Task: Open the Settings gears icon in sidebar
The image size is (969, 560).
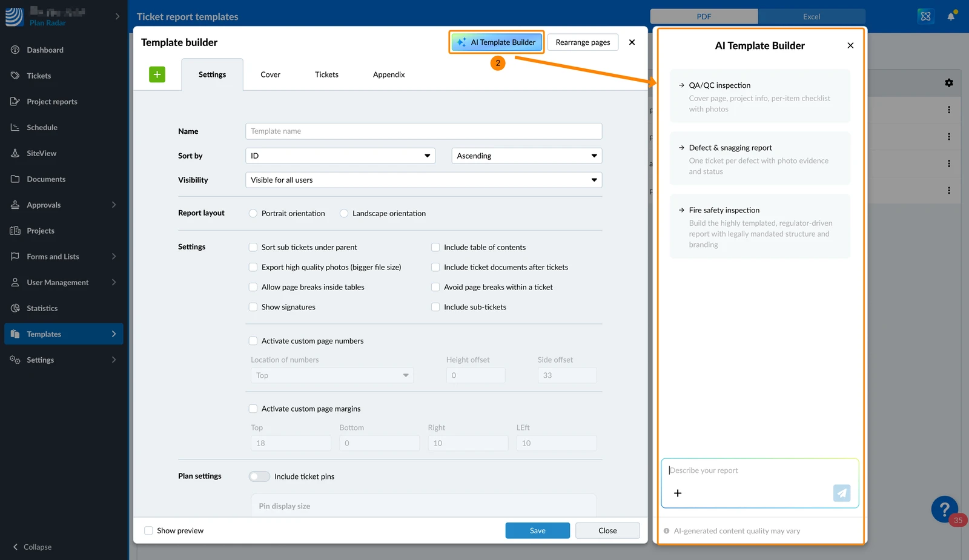Action: 15,360
